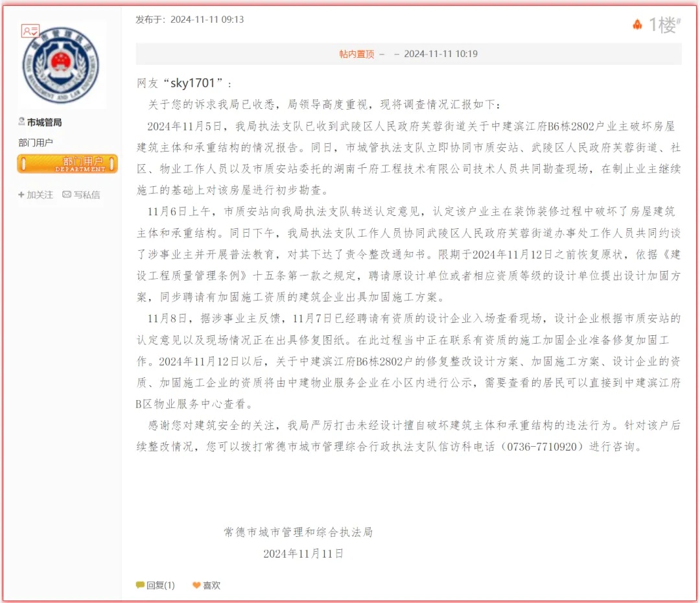Click the 发布于 2024-11-11 09:13 timestamp
Image resolution: width=700 pixels, height=603 pixels.
189,19
